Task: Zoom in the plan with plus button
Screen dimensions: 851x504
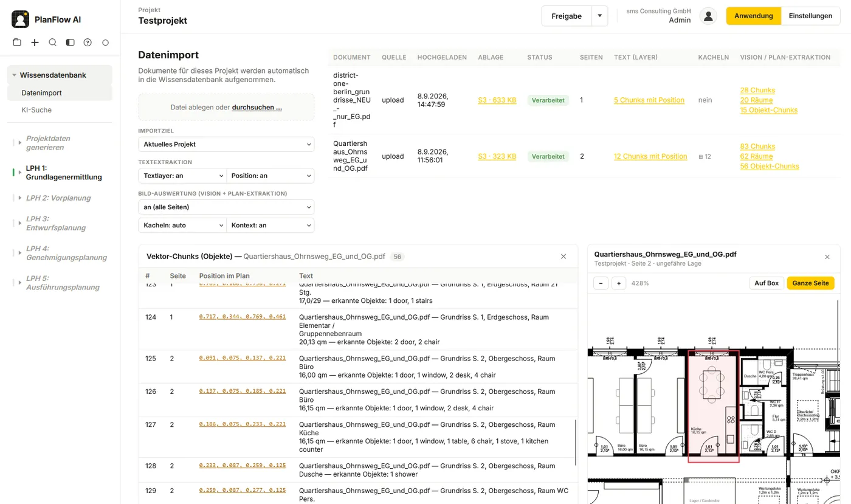Action: 619,283
